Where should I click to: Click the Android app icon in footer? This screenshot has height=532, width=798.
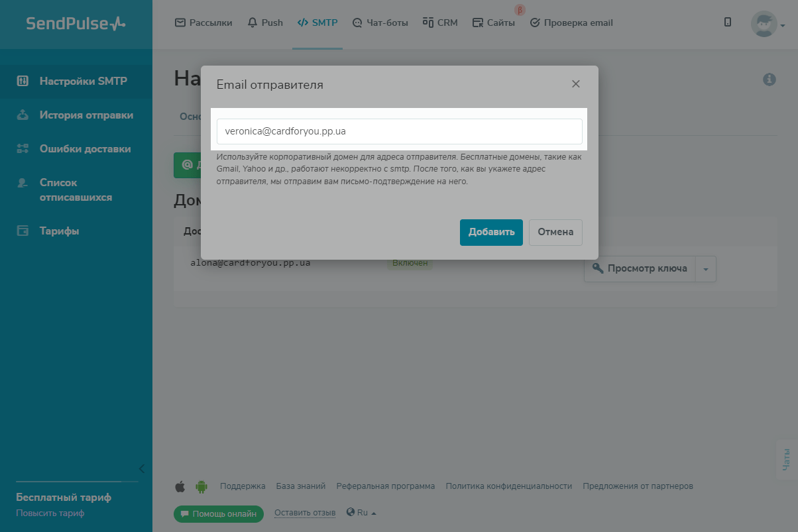pos(201,487)
